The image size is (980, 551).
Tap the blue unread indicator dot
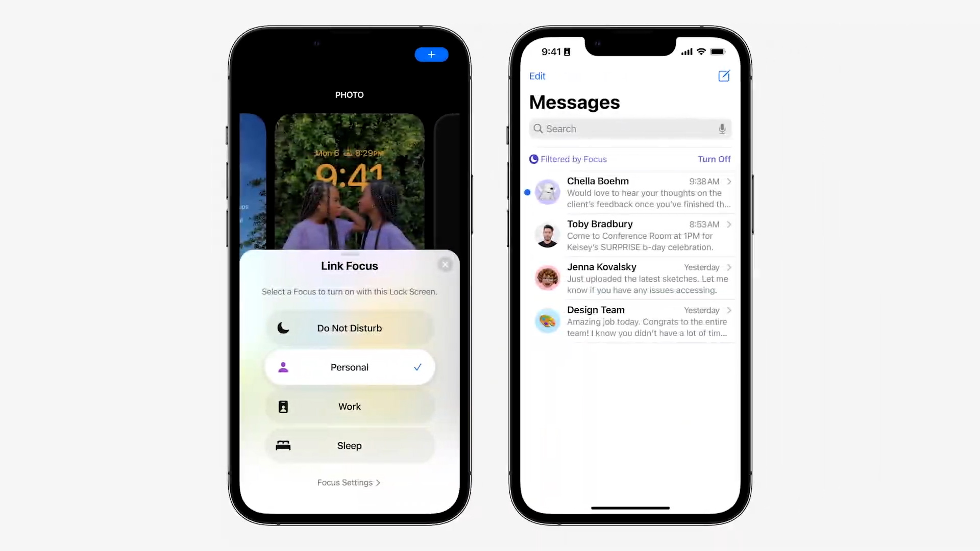(x=528, y=192)
